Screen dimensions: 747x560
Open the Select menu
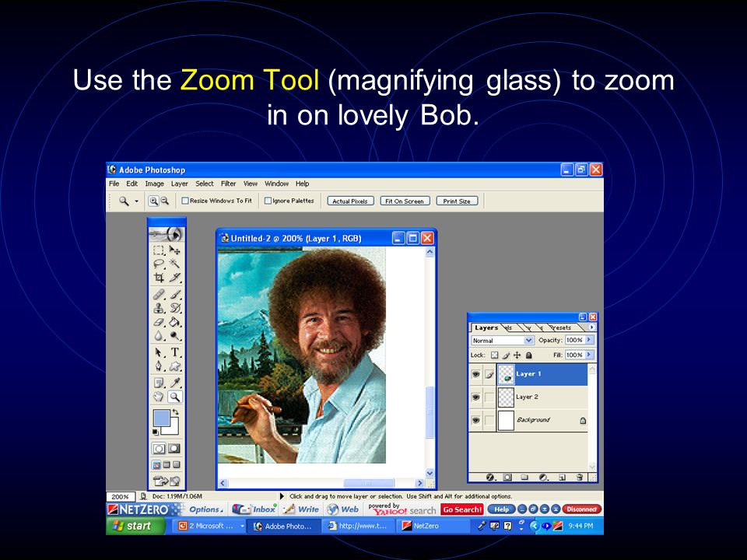click(x=205, y=184)
